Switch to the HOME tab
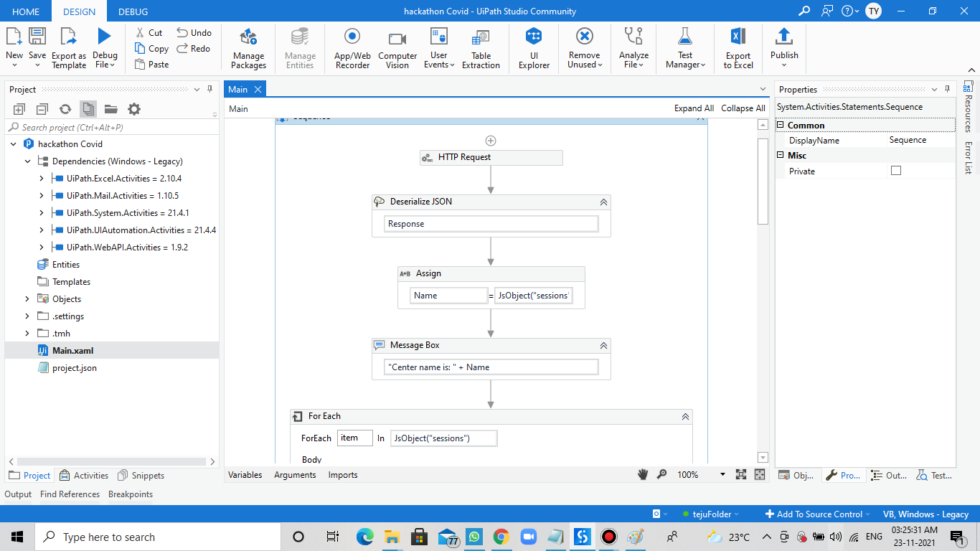Viewport: 980px width, 551px height. [x=26, y=11]
